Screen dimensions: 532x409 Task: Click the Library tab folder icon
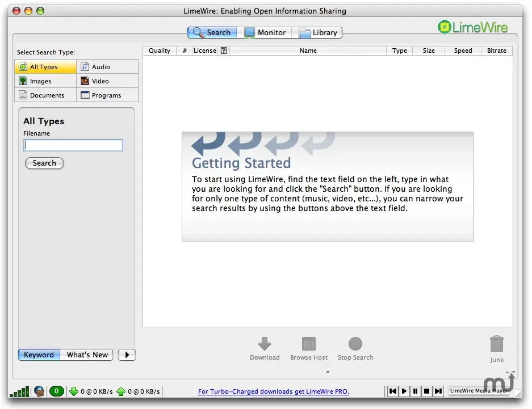[x=304, y=33]
